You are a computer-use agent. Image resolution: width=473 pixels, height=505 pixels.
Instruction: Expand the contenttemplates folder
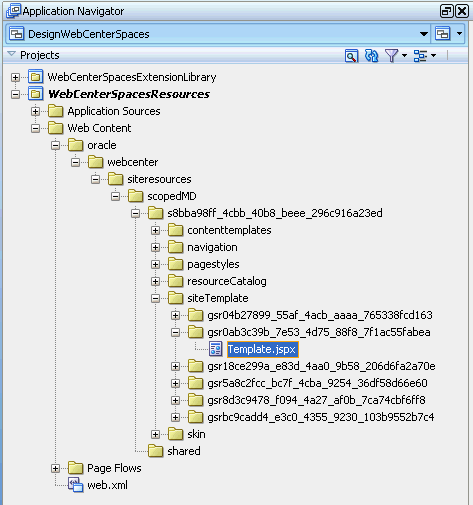coord(155,230)
